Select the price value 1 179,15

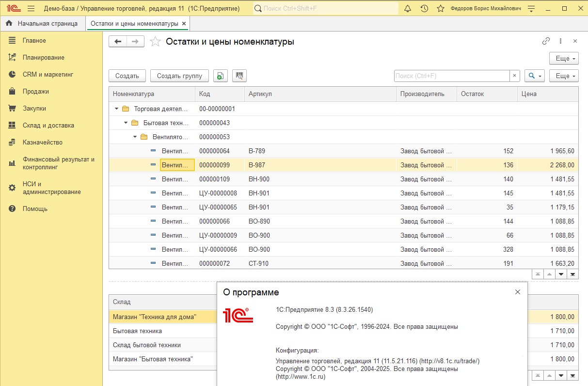(548, 207)
